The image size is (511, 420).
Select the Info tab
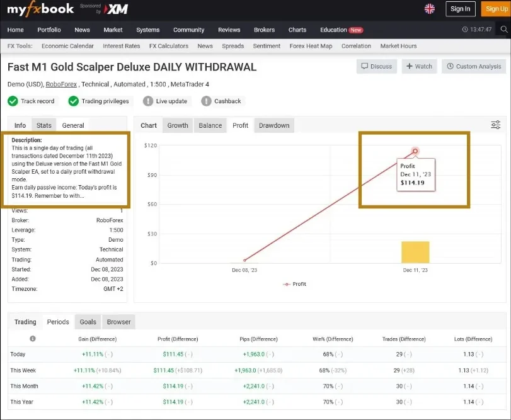pyautogui.click(x=20, y=125)
